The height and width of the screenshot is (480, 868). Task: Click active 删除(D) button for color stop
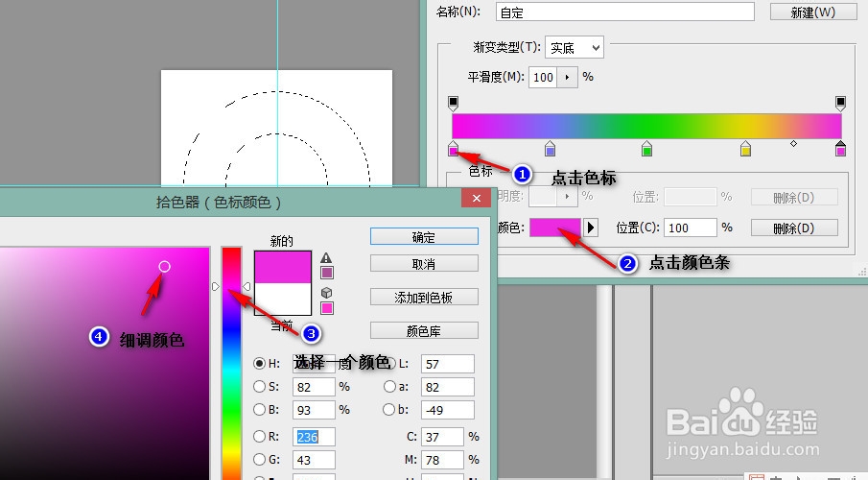click(794, 228)
